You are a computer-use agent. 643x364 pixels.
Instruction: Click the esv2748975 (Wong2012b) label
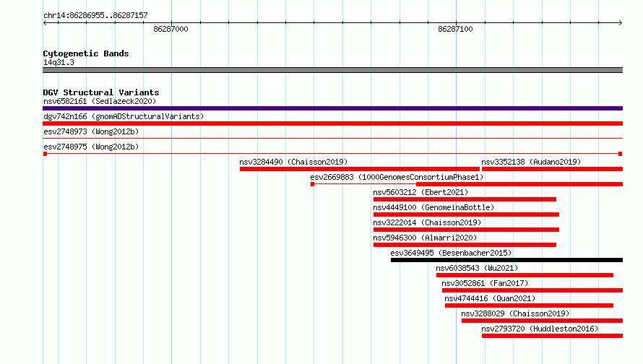91,147
